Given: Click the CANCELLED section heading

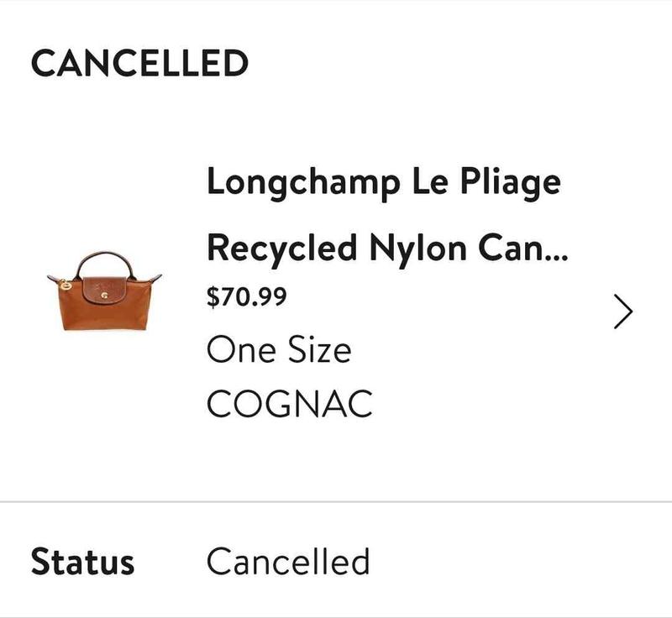Looking at the screenshot, I should point(139,64).
